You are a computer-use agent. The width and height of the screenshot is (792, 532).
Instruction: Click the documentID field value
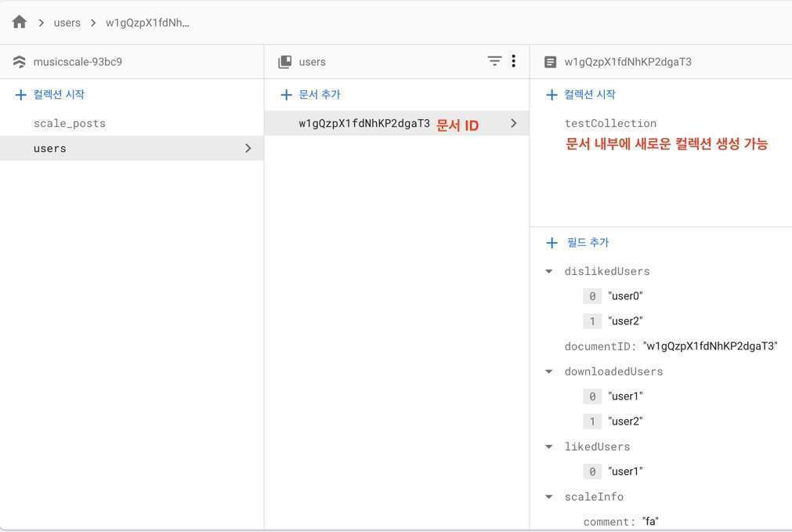tap(710, 346)
